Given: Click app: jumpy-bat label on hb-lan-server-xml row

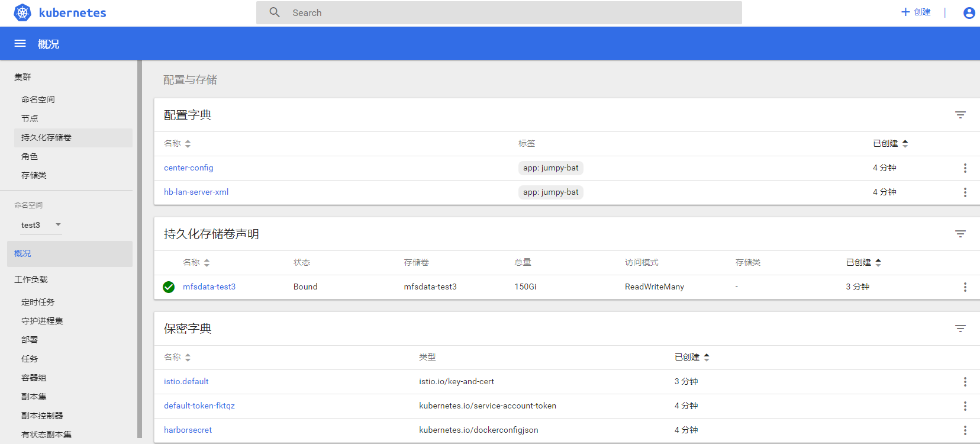Looking at the screenshot, I should [551, 192].
